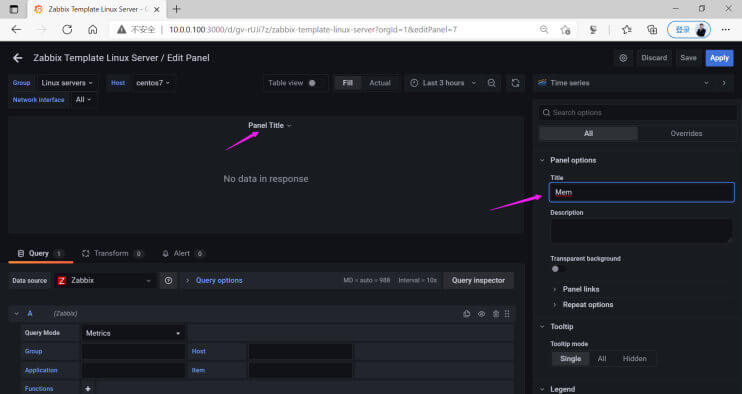
Task: Switch to the Query tab
Action: [x=40, y=254]
